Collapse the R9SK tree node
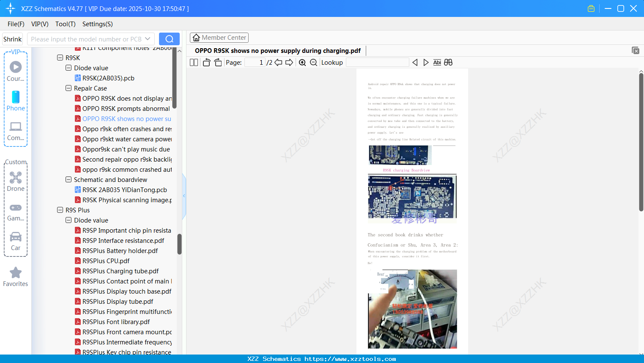Image resolution: width=644 pixels, height=363 pixels. pos(60,58)
